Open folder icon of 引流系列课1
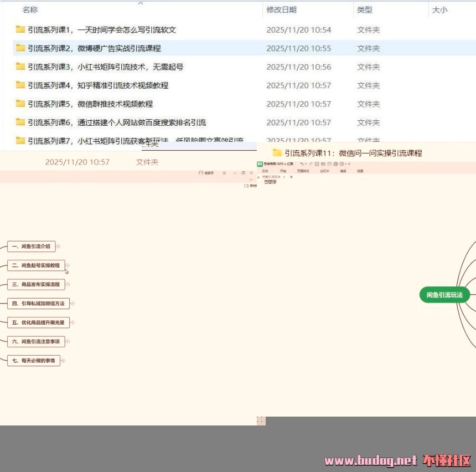Viewport: 476px width, 472px height. 20,30
